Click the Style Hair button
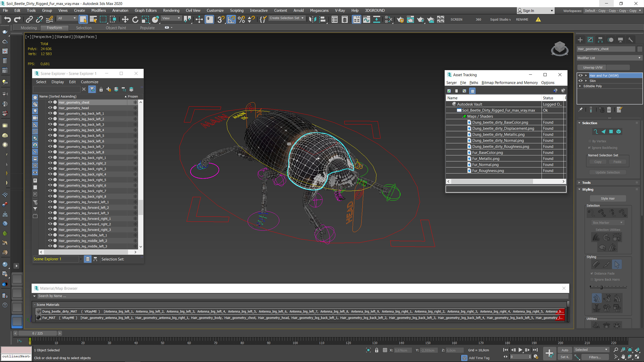The width and height of the screenshot is (644, 362). (x=608, y=198)
